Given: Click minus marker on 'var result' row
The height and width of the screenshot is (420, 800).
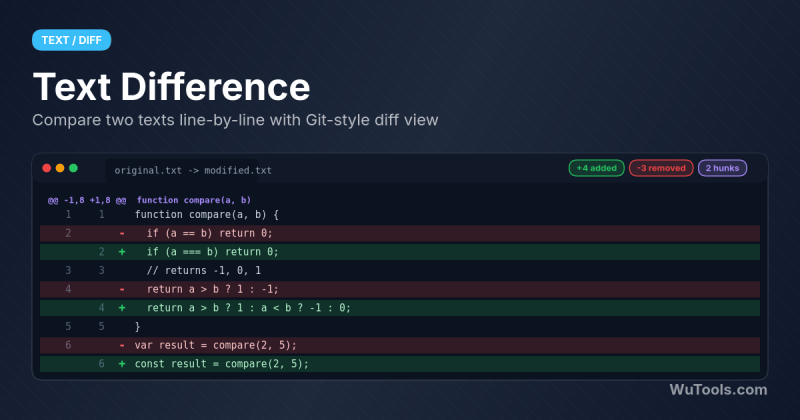Looking at the screenshot, I should pyautogui.click(x=122, y=345).
